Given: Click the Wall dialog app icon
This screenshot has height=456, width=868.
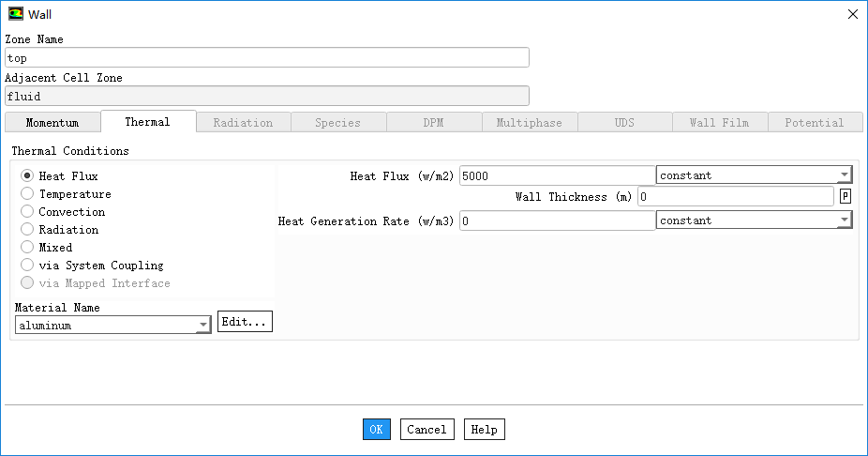Looking at the screenshot, I should pos(16,14).
